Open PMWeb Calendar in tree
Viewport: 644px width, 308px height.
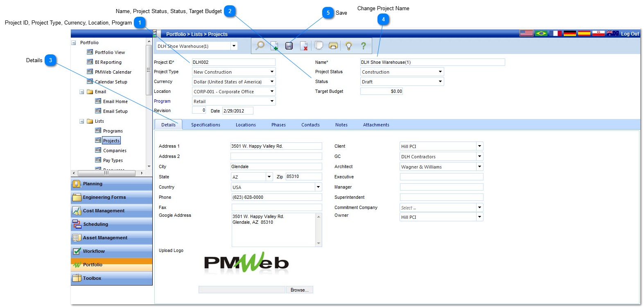tap(113, 72)
